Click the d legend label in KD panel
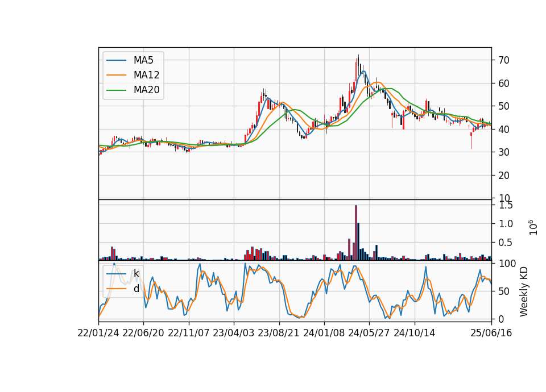Screen dimensions: 546x392 click(x=136, y=289)
